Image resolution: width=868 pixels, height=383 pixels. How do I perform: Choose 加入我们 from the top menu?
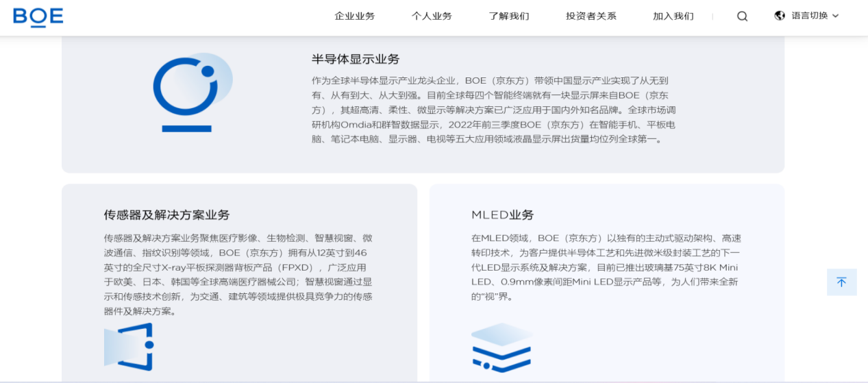point(673,16)
